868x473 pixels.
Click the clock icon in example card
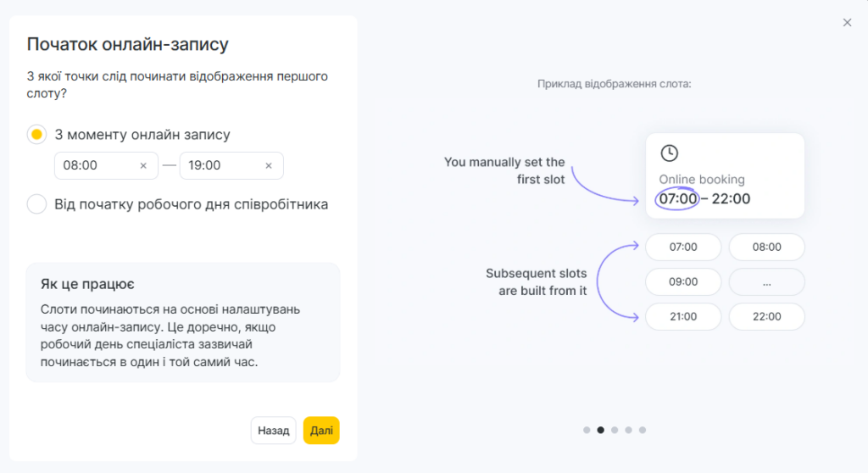(670, 153)
